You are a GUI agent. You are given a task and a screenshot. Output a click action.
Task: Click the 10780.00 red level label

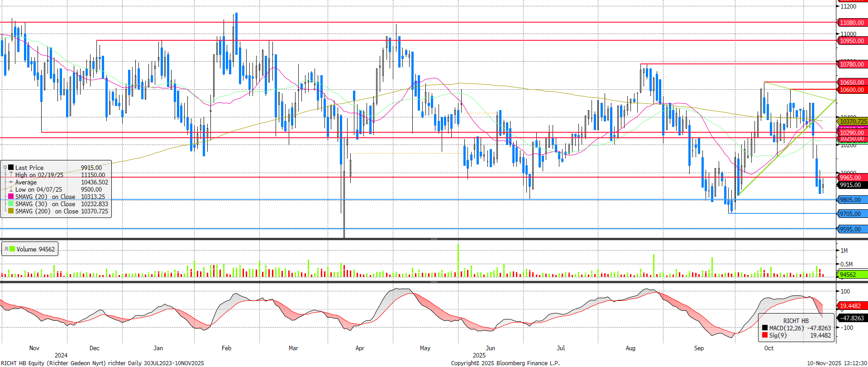(851, 64)
